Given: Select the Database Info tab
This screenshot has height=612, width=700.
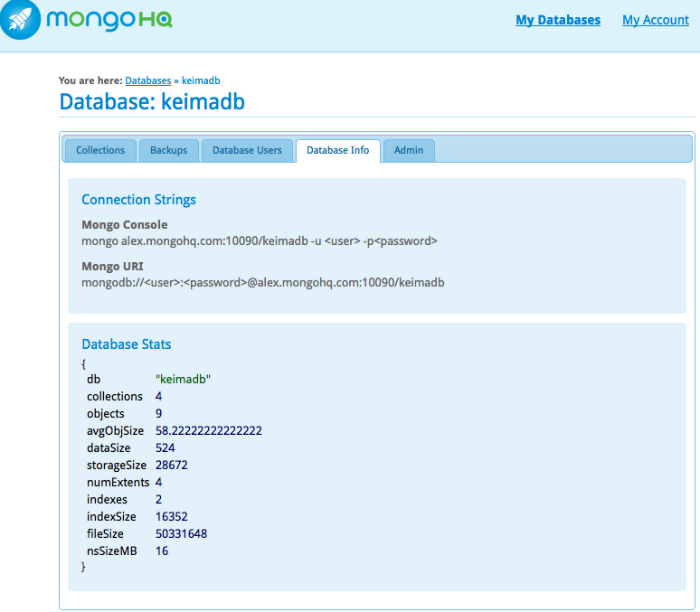Looking at the screenshot, I should (338, 150).
